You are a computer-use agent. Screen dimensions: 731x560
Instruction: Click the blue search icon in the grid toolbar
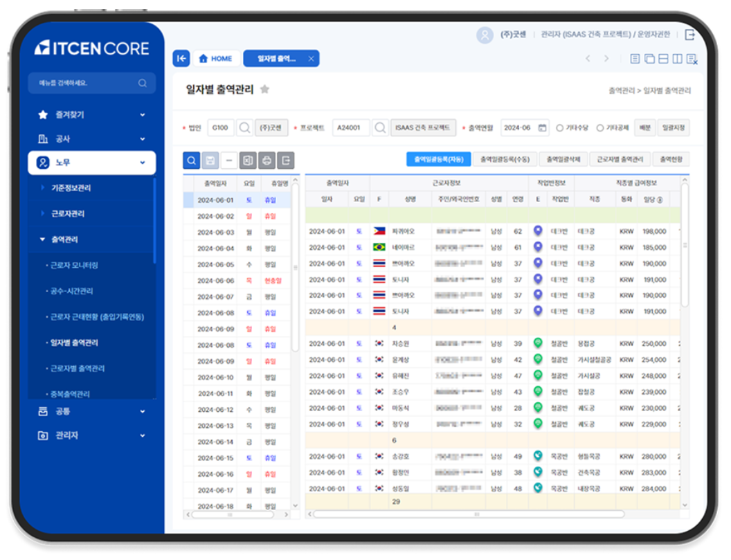tap(191, 161)
